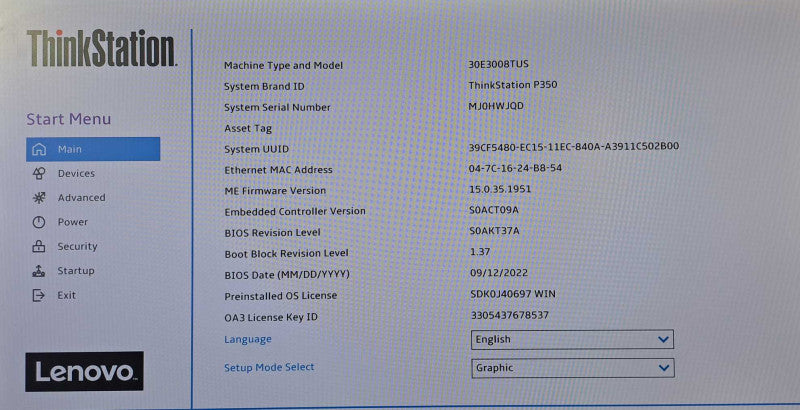Click the Machine Type and Model label
Viewport: 800px width, 410px height.
click(283, 65)
